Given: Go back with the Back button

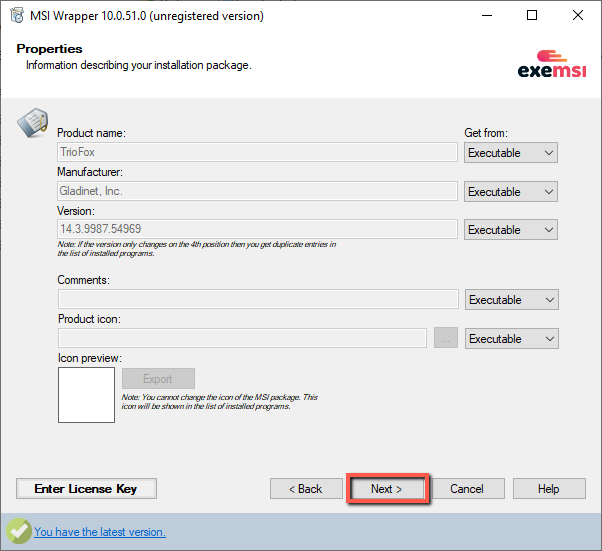Looking at the screenshot, I should [306, 488].
